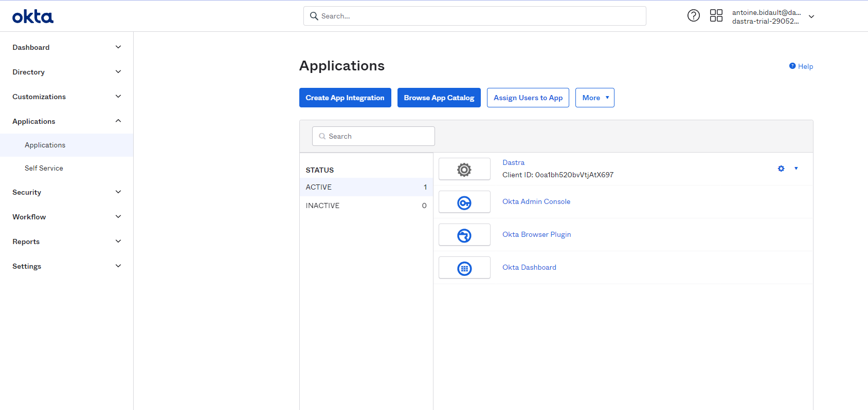This screenshot has width=868, height=410.
Task: Expand the Workflow menu chevron
Action: point(118,217)
